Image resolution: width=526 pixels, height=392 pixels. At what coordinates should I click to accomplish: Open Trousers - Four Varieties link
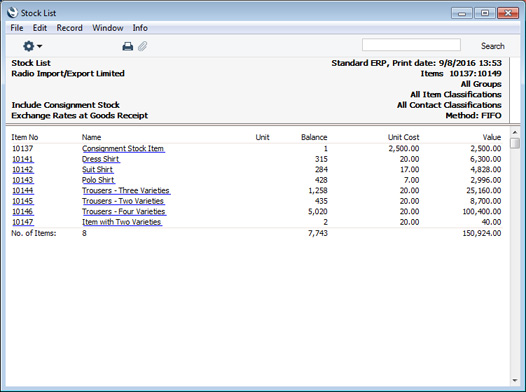124,212
